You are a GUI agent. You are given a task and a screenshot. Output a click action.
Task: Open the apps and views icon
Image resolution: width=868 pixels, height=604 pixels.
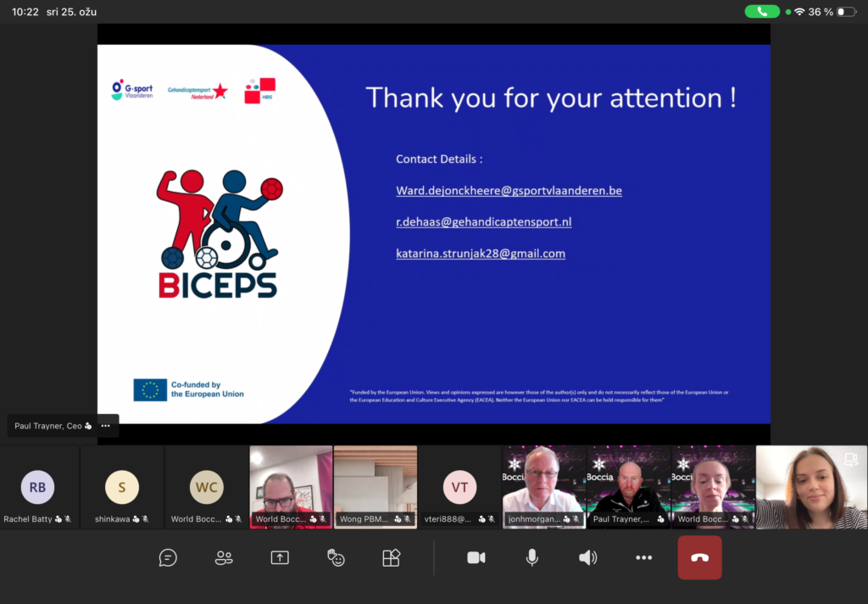tap(391, 557)
